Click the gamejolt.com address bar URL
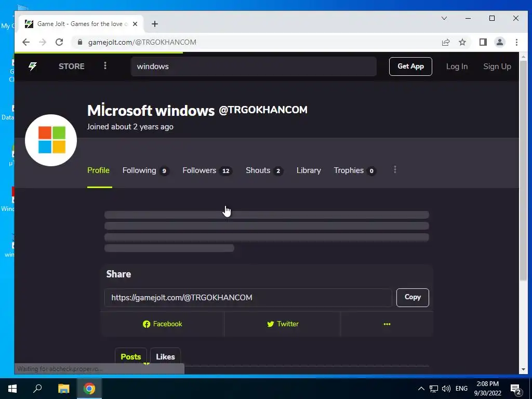The height and width of the screenshot is (399, 532). [x=142, y=42]
